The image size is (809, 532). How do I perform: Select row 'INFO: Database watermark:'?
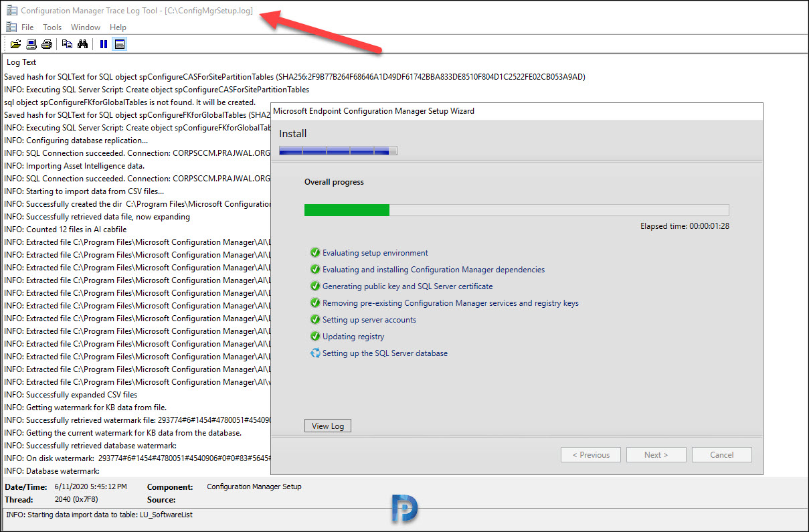[x=52, y=471]
